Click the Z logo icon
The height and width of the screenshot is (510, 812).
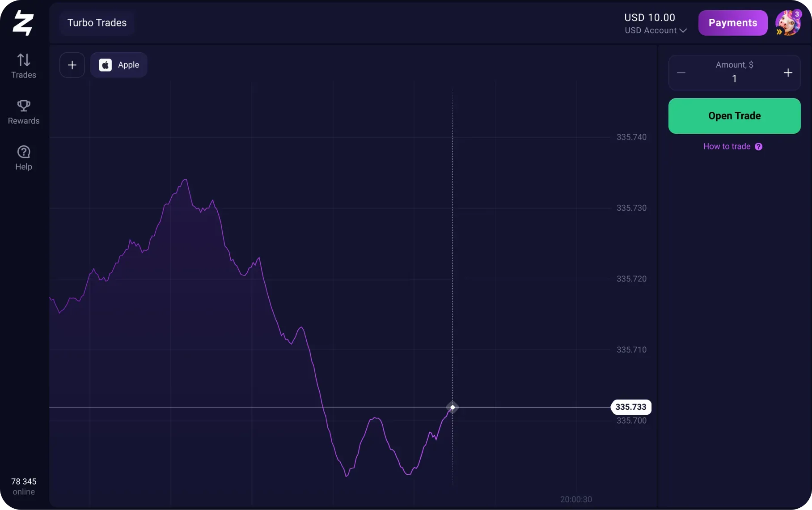tap(23, 23)
